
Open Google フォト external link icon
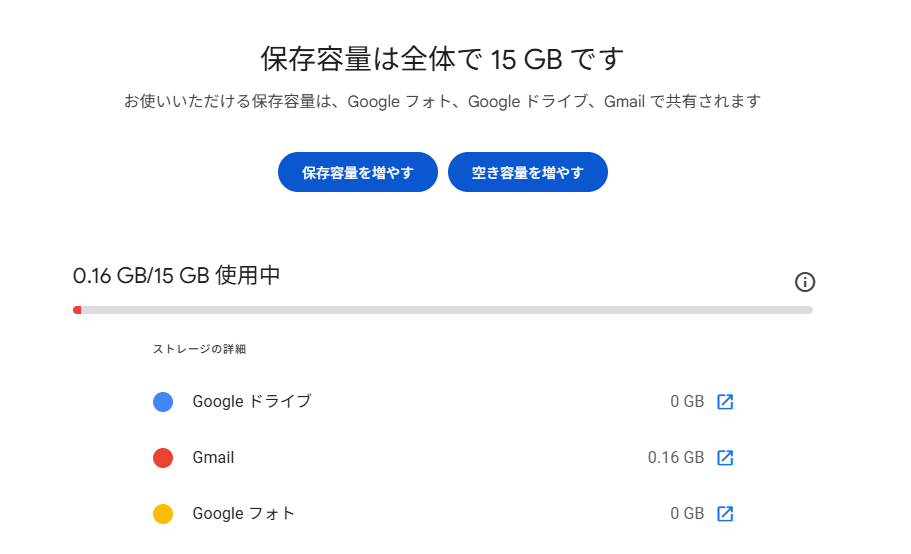(726, 514)
